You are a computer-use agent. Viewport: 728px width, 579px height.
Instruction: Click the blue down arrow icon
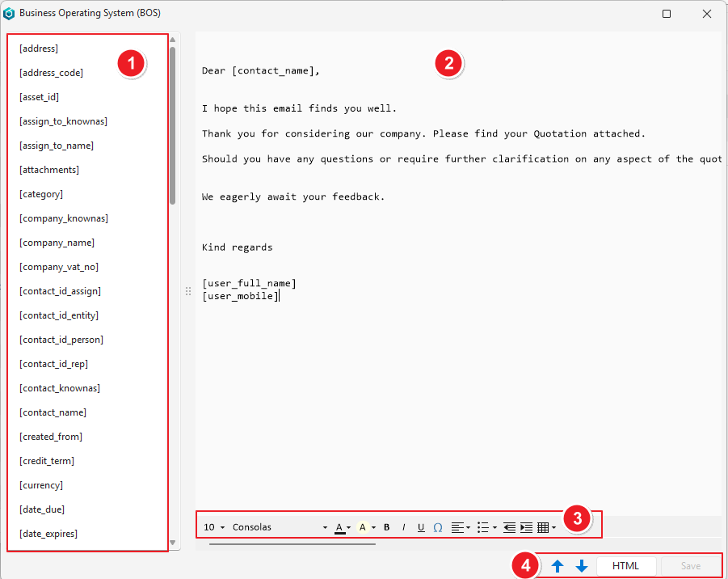click(x=582, y=566)
